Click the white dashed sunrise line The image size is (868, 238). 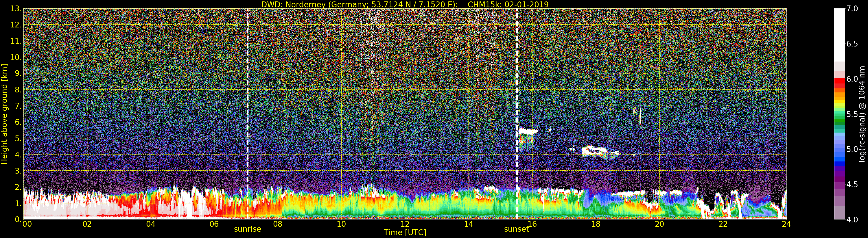(x=248, y=114)
